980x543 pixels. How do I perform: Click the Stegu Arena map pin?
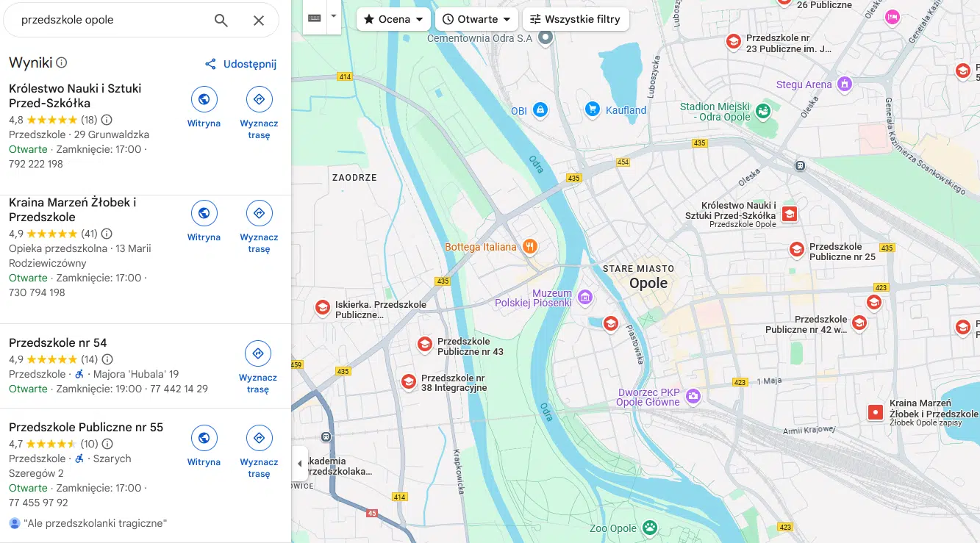[845, 84]
